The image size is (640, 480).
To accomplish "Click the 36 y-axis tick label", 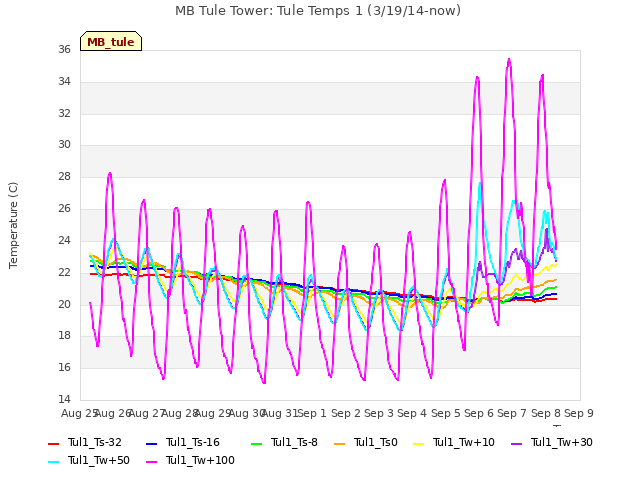I will click(64, 49).
